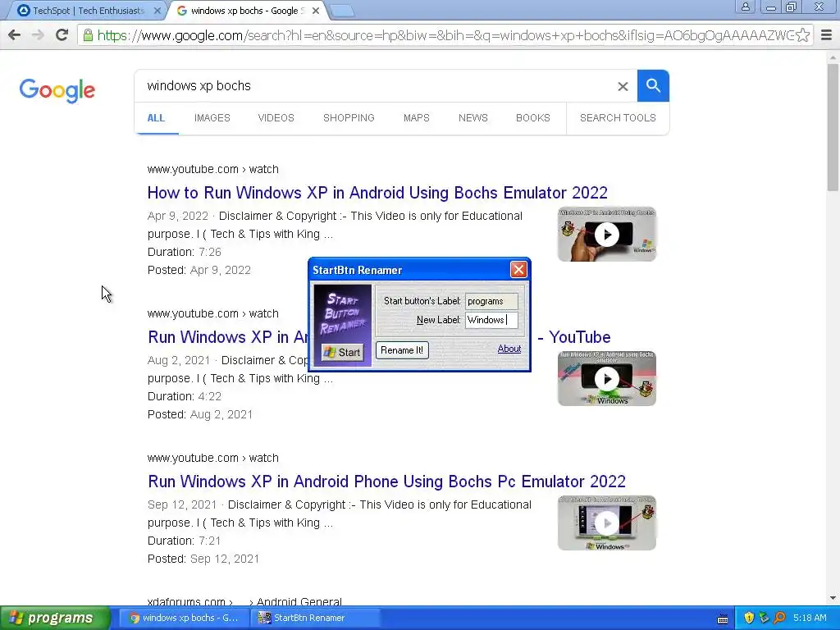Viewport: 840px width, 630px height.
Task: Click the magnifier tray icon
Action: 780,618
